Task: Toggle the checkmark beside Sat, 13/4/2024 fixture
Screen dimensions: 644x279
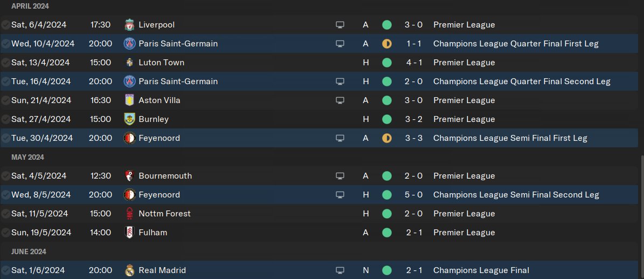Action: pos(5,63)
